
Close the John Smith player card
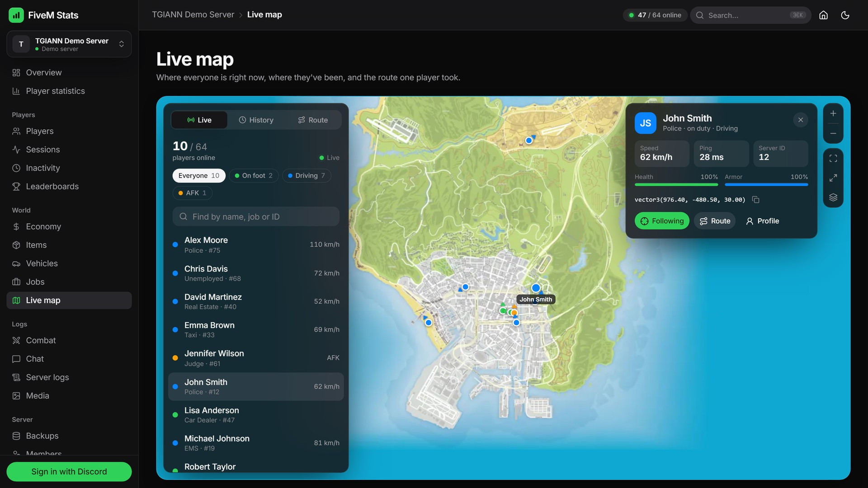pyautogui.click(x=800, y=120)
